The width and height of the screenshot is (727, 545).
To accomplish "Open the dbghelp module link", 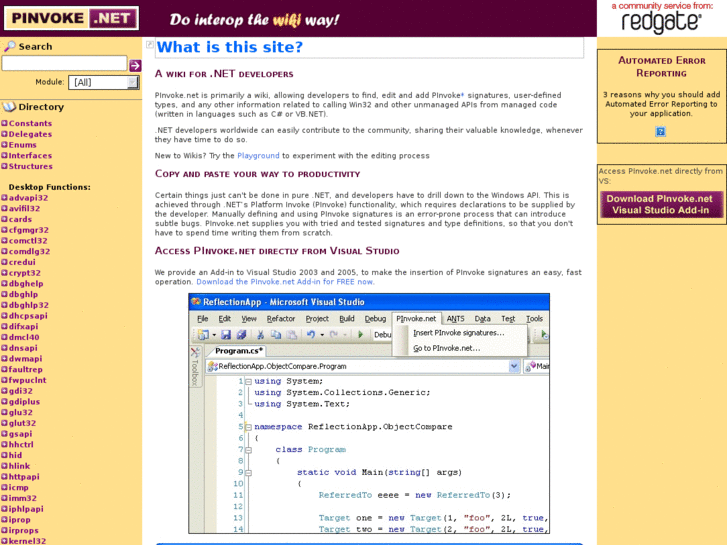I will point(26,283).
